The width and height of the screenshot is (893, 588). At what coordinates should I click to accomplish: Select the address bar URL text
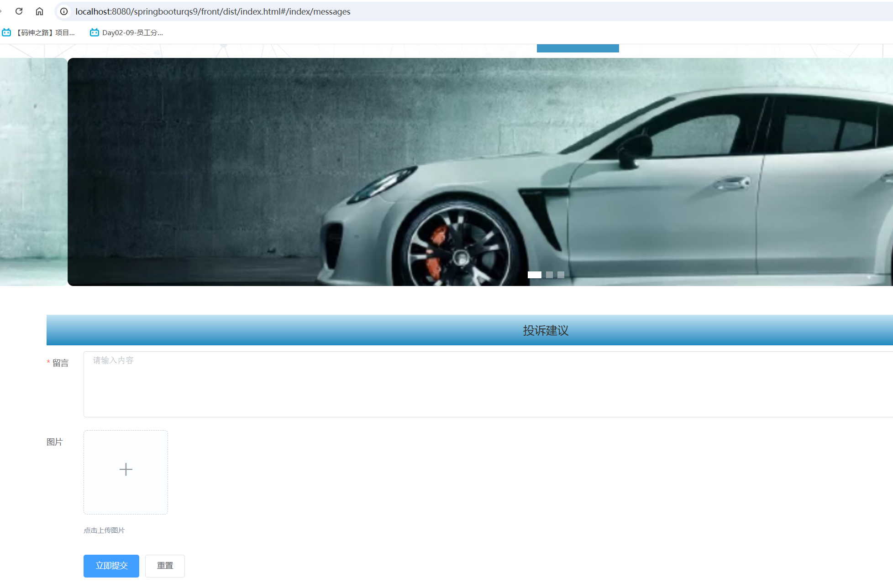tap(213, 11)
